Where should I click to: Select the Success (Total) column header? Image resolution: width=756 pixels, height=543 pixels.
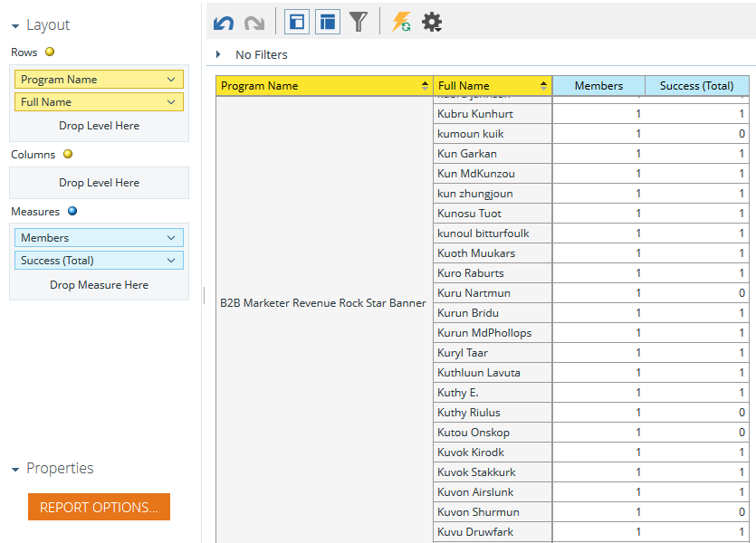[696, 86]
